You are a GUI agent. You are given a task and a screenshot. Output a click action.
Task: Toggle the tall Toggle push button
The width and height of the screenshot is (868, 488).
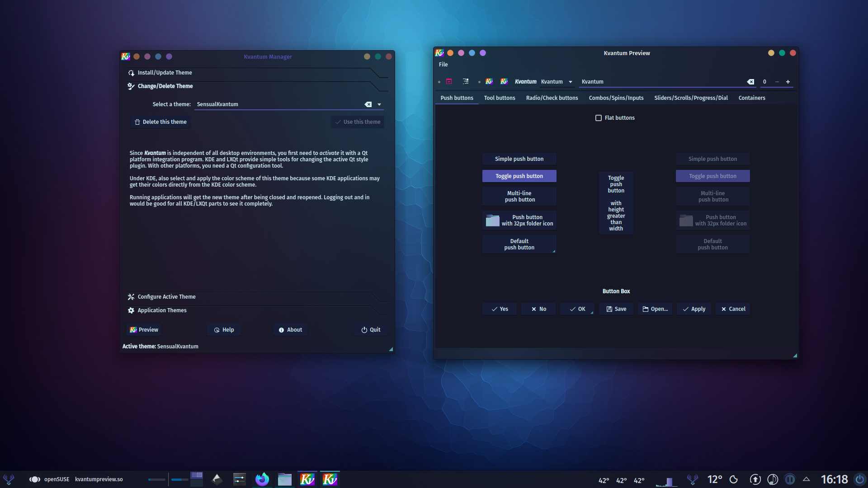click(x=616, y=203)
